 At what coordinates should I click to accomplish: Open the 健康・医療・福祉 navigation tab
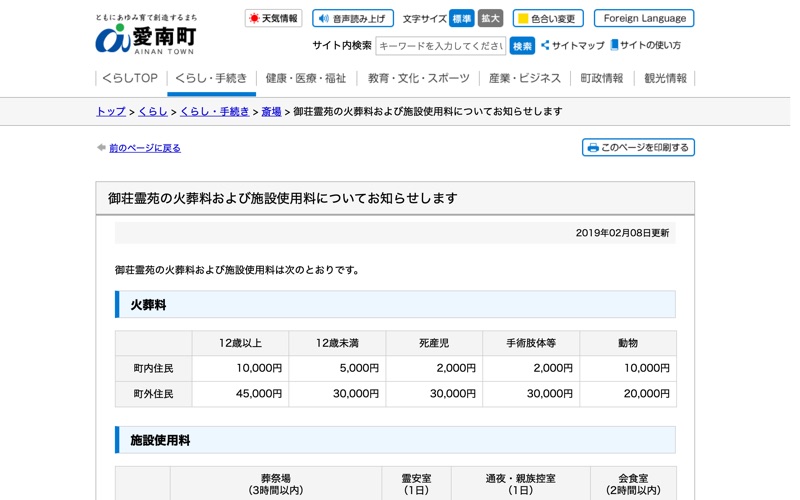point(306,78)
